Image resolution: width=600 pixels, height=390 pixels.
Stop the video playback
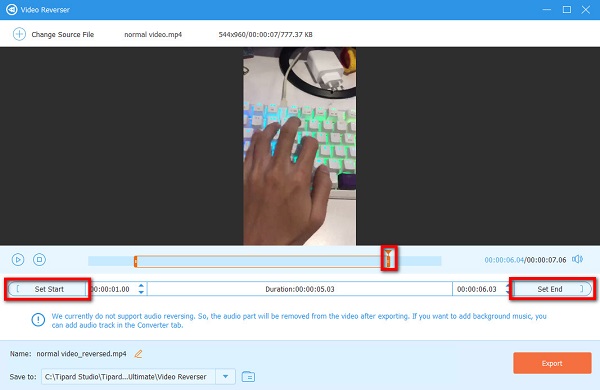pos(39,259)
